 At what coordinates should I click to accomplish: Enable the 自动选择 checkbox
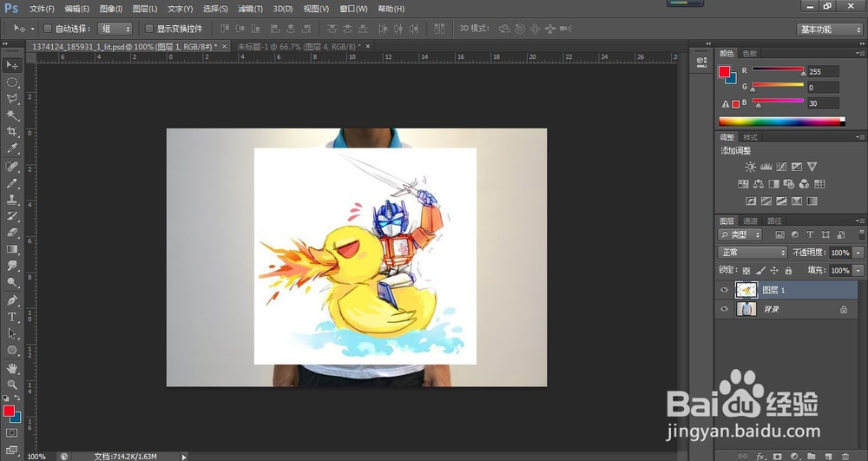click(48, 29)
